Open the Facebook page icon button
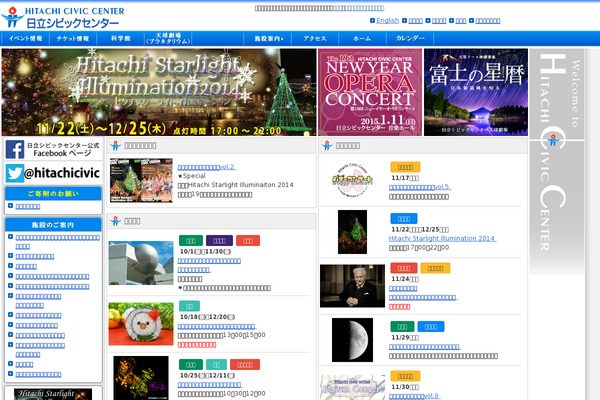 (x=15, y=149)
